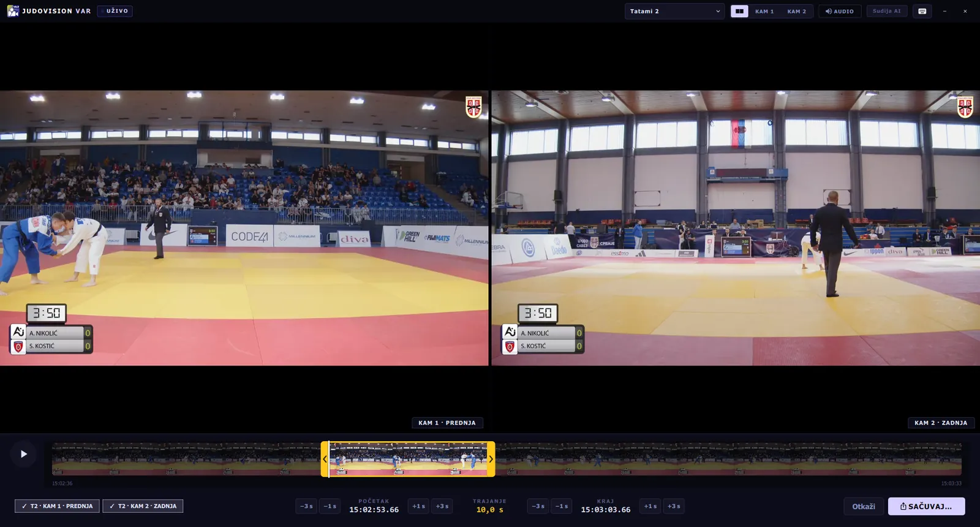Uncheck T2 · KAM 1 · PREDNJA
Viewport: 980px width, 527px height.
pyautogui.click(x=57, y=506)
